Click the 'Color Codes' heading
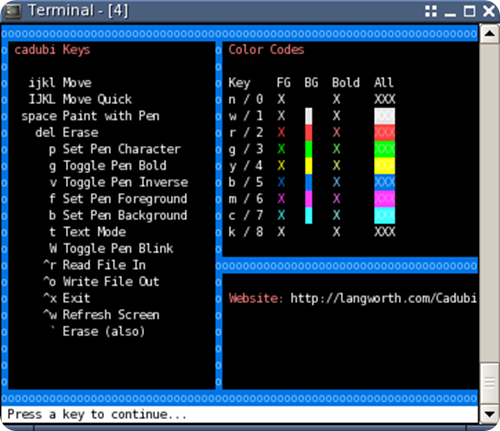This screenshot has width=500, height=431. coord(266,50)
